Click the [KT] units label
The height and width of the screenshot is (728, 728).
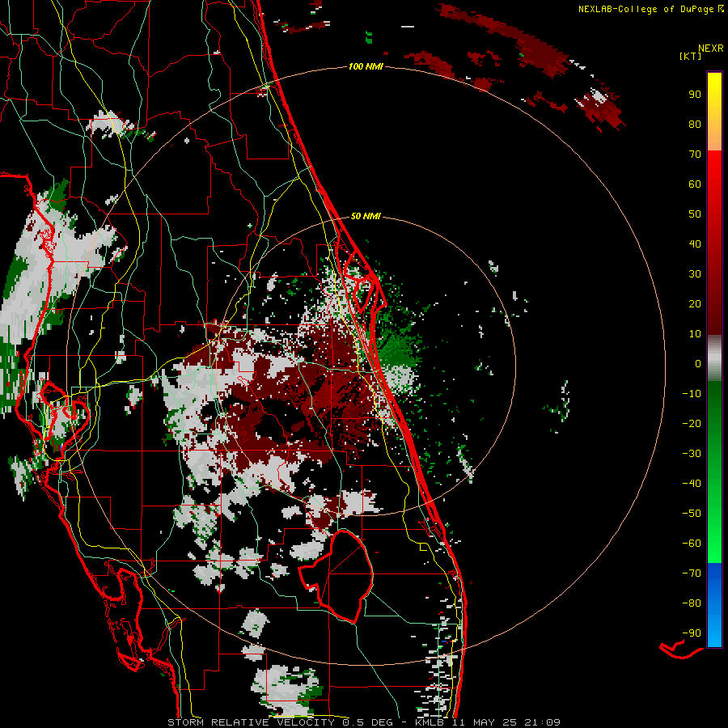691,56
